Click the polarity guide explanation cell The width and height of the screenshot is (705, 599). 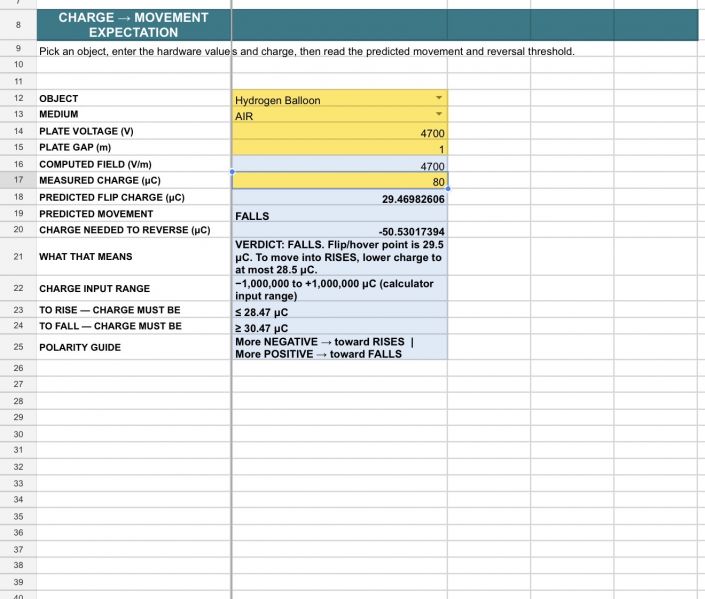click(339, 347)
